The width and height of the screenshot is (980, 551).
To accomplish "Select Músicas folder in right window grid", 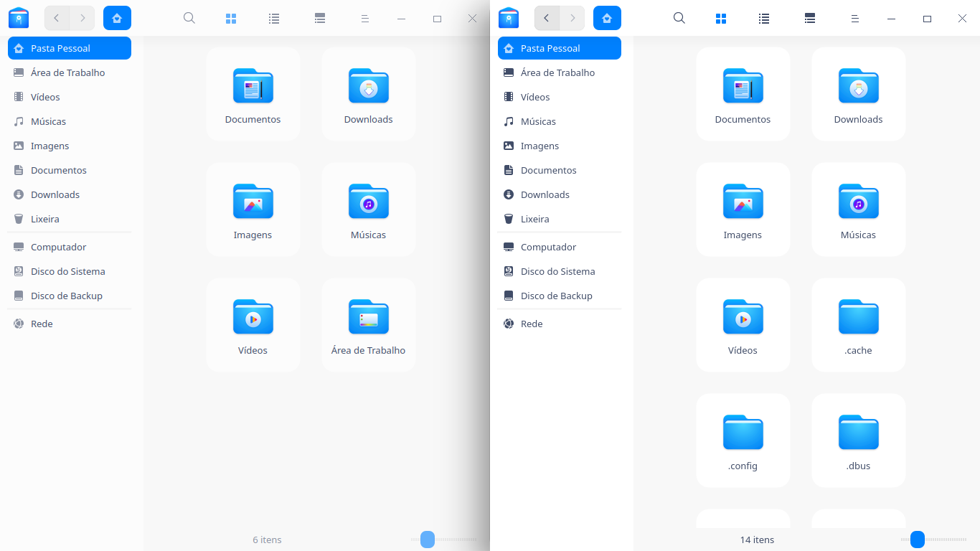I will click(x=859, y=209).
